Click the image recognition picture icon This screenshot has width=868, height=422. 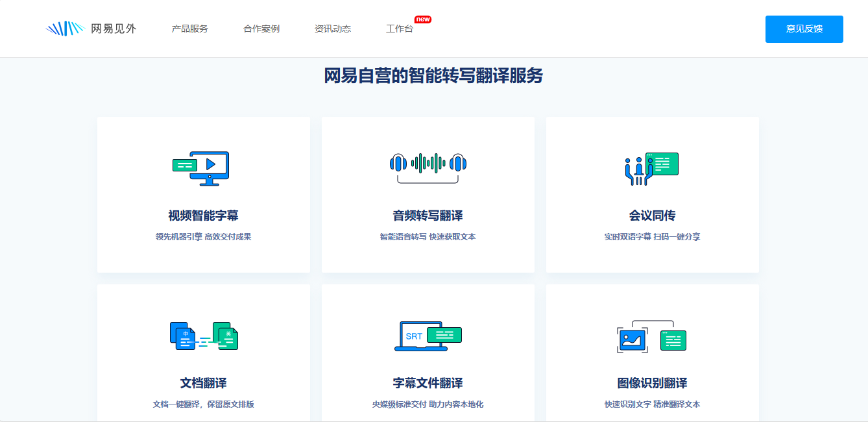pos(652,336)
